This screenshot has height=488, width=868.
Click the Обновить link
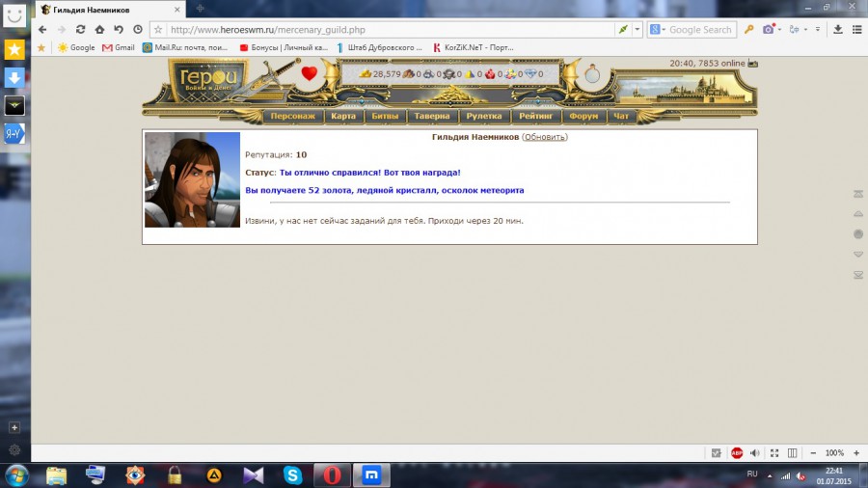point(545,137)
